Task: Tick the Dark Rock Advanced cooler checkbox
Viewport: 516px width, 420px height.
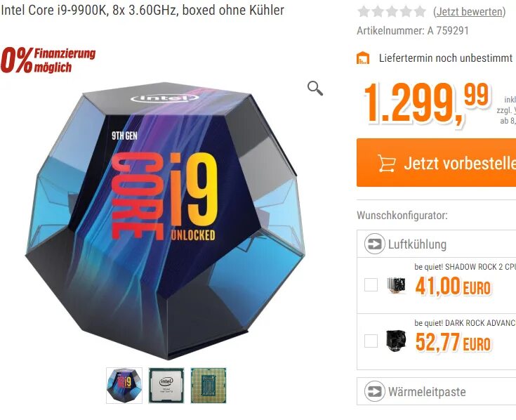Action: [371, 341]
